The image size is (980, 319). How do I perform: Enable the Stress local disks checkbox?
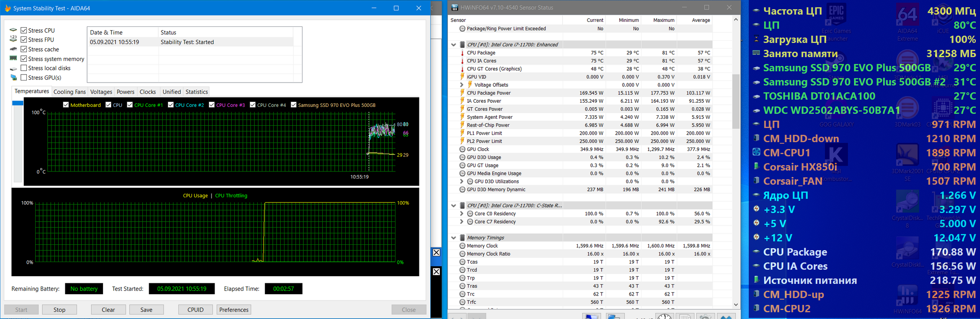tap(24, 68)
